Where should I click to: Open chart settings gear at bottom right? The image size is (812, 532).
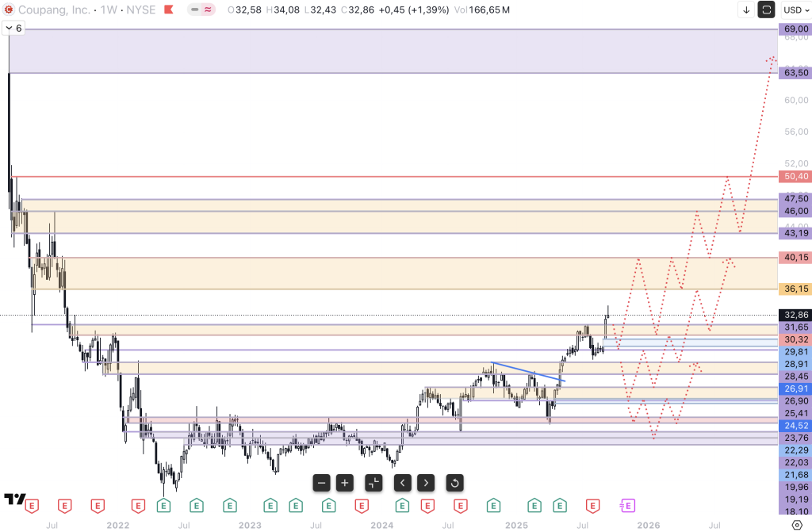797,524
